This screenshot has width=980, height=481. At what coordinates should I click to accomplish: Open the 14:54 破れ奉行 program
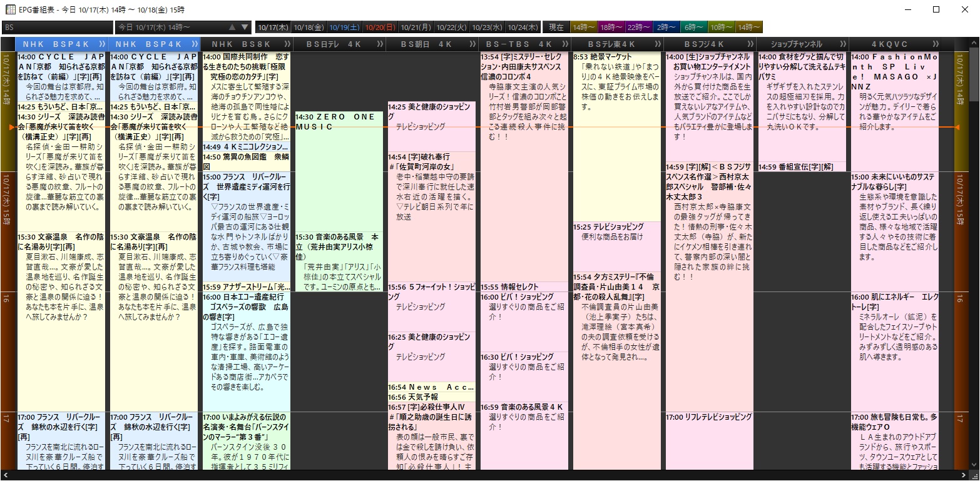pyautogui.click(x=431, y=216)
